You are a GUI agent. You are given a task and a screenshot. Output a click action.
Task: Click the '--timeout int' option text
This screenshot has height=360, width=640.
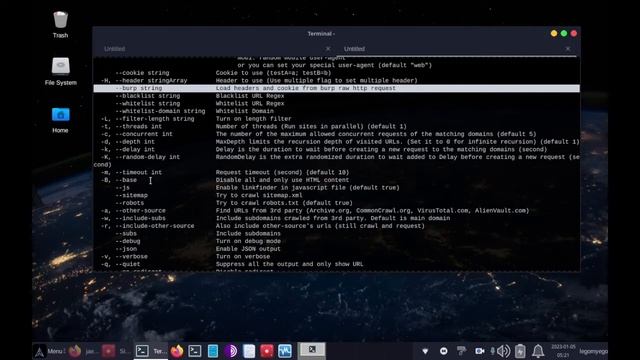pyautogui.click(x=138, y=172)
